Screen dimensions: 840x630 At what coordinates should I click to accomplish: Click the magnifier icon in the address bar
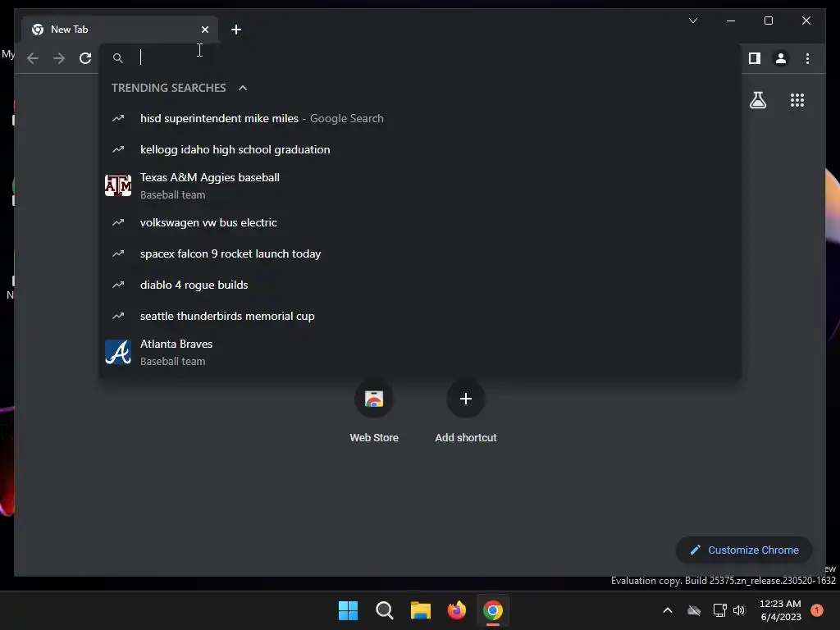118,58
